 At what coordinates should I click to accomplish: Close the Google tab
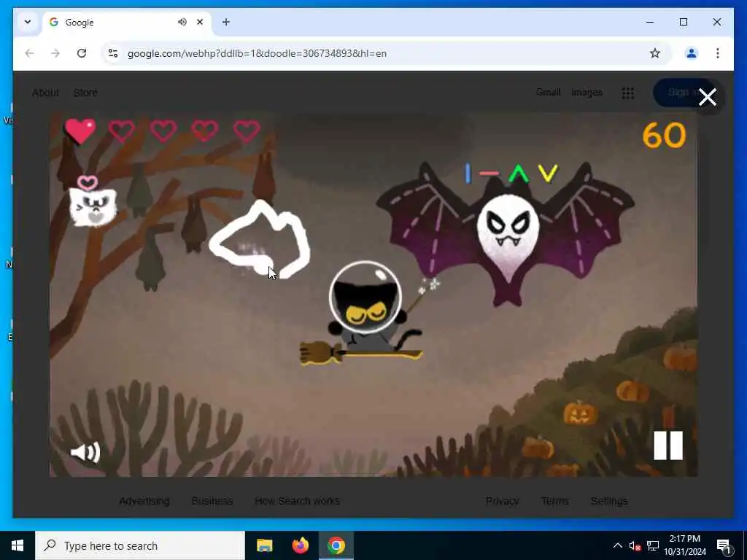[200, 22]
